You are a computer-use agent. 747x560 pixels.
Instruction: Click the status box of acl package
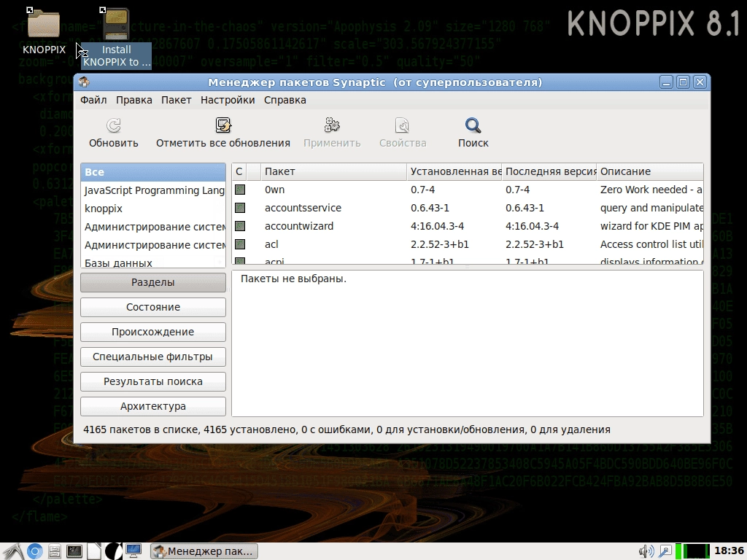coord(240,244)
